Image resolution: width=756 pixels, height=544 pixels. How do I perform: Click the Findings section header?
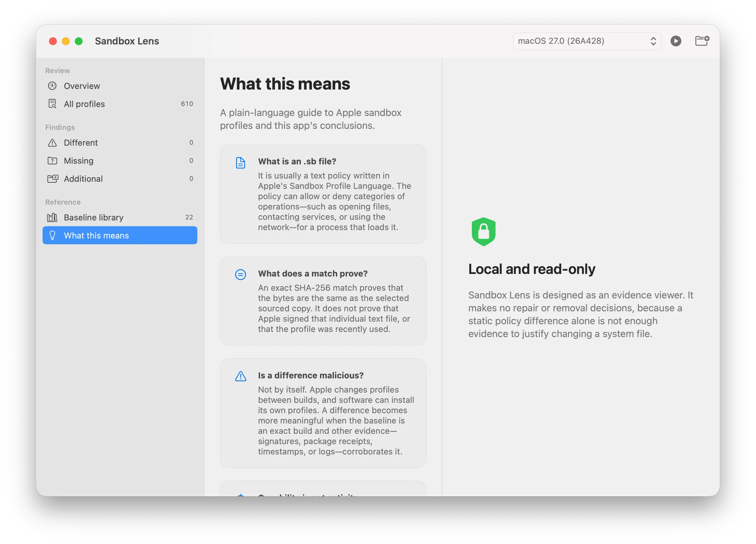60,127
